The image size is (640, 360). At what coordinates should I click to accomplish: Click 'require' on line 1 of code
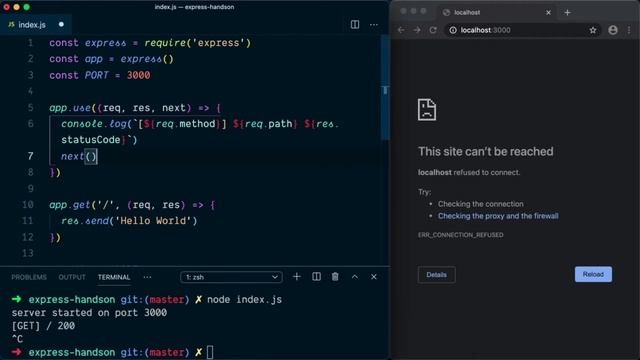[165, 43]
